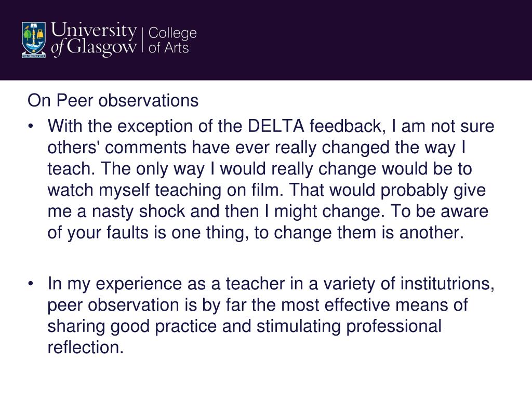Click the second bullet point marker
The height and width of the screenshot is (399, 532).
click(31, 284)
